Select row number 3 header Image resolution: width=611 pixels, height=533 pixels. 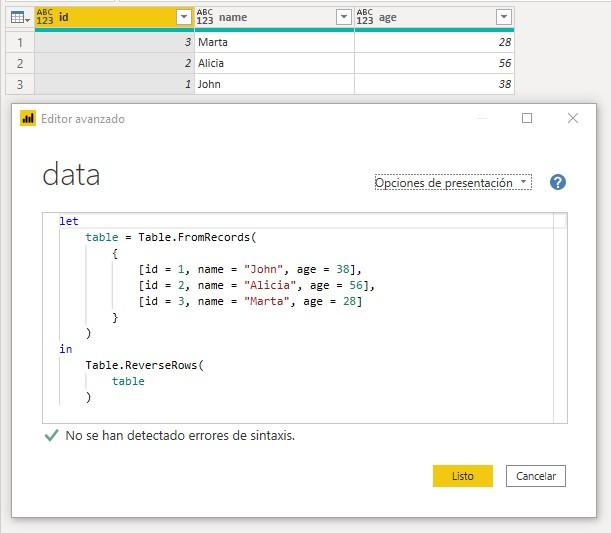click(x=20, y=84)
